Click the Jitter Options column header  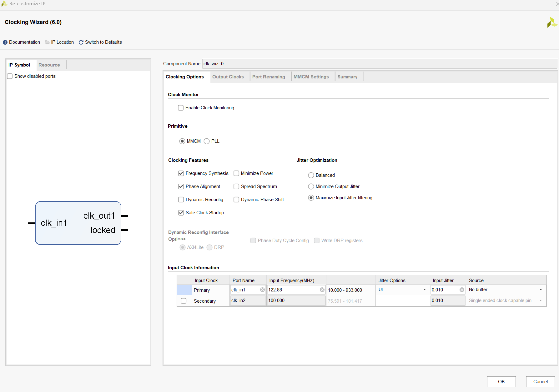[402, 280]
